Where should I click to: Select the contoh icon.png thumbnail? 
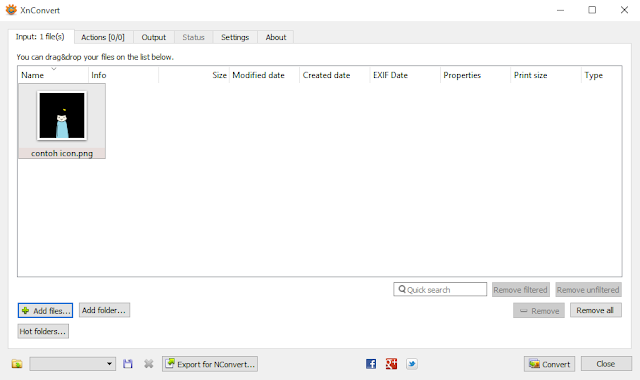pos(62,116)
